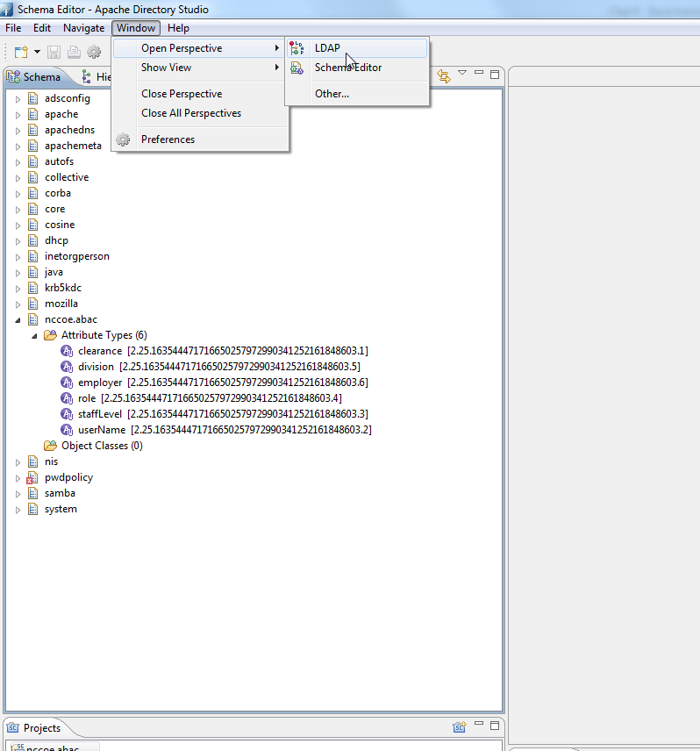Select the system schema tree item
The width and height of the screenshot is (700, 751).
click(x=61, y=509)
